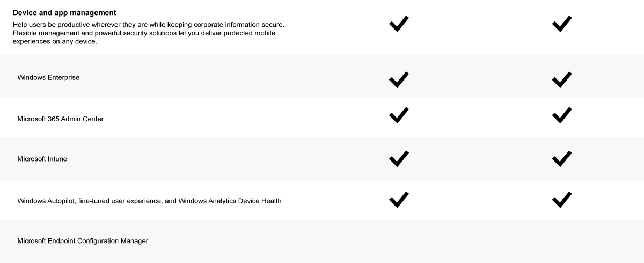This screenshot has height=263, width=644.
Task: Click first-column checkmark in Windows Autopilot row
Action: [399, 199]
